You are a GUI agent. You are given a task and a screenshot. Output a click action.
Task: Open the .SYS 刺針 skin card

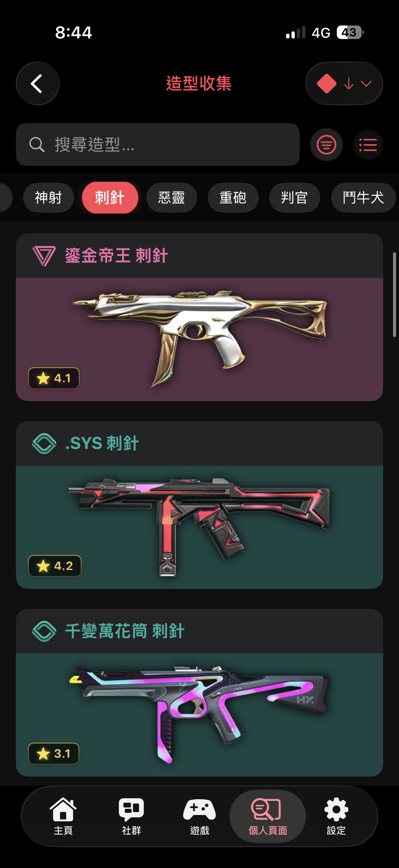tap(199, 505)
